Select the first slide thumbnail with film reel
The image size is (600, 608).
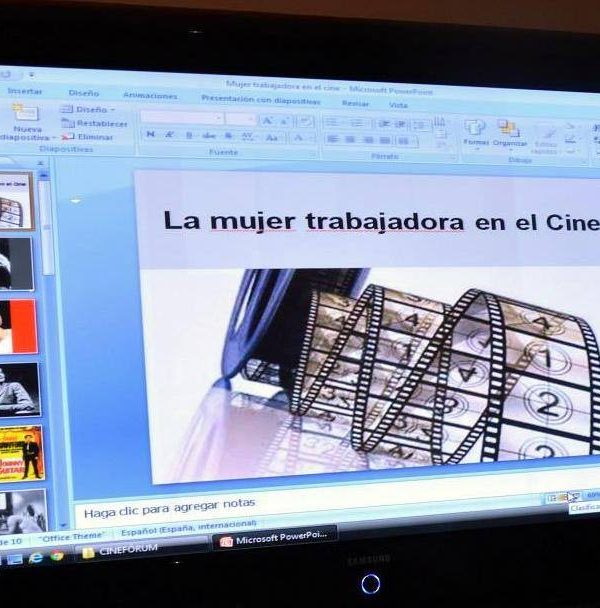[16, 201]
